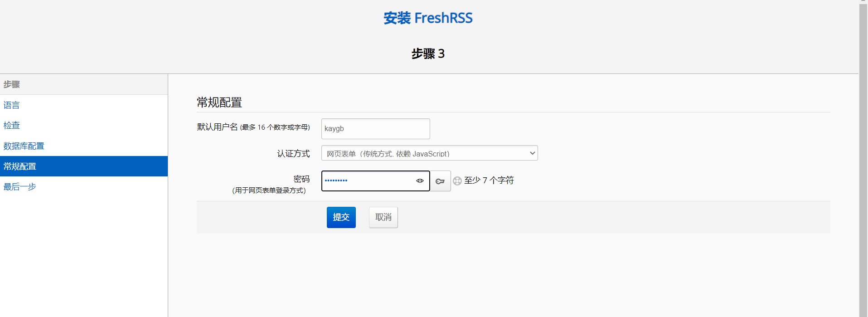Open the 检查 step in sidebar
The width and height of the screenshot is (868, 317).
pos(12,126)
